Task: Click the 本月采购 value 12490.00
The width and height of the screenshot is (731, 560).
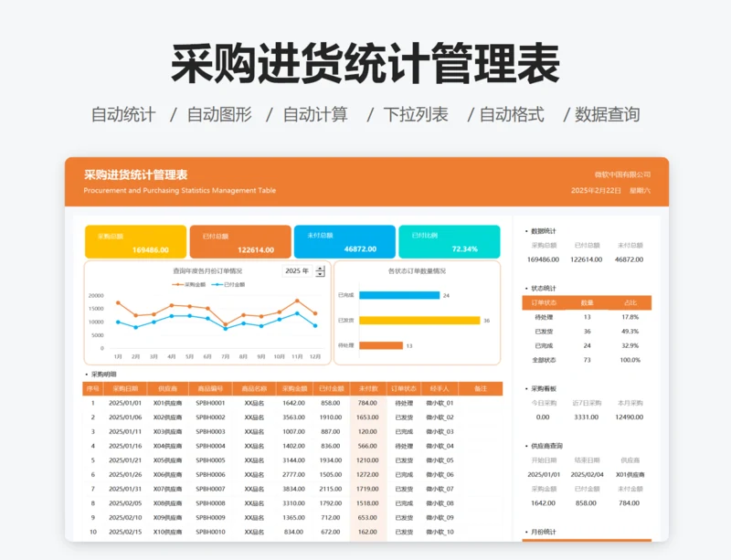Action: [x=629, y=417]
